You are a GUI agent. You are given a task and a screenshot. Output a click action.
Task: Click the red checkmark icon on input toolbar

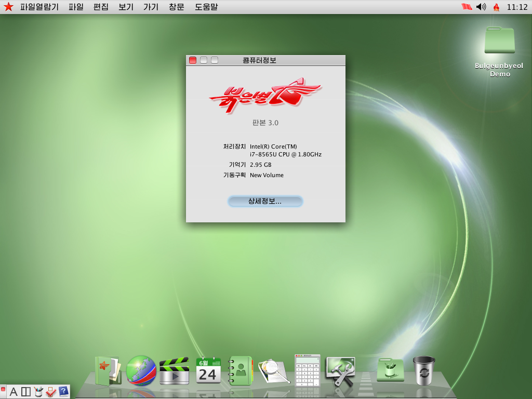click(51, 392)
